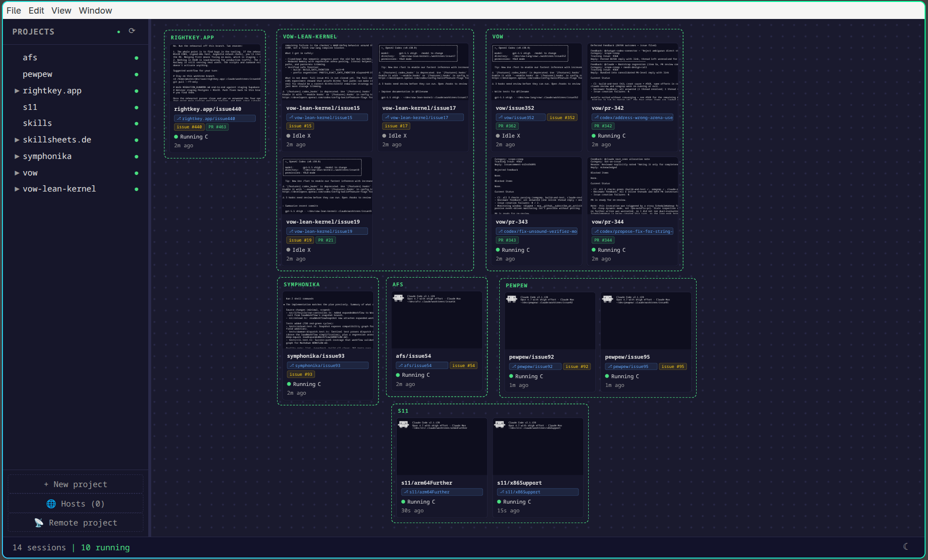This screenshot has width=928, height=560.
Task: Click PR #463 badge
Action: 217,127
